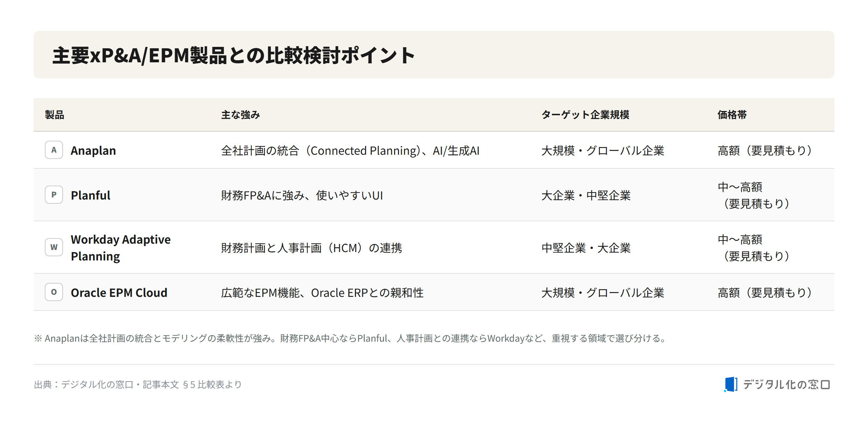The image size is (868, 425).
Task: Click the 中堅企業・大企業 target cell for Workday
Action: [x=586, y=248]
